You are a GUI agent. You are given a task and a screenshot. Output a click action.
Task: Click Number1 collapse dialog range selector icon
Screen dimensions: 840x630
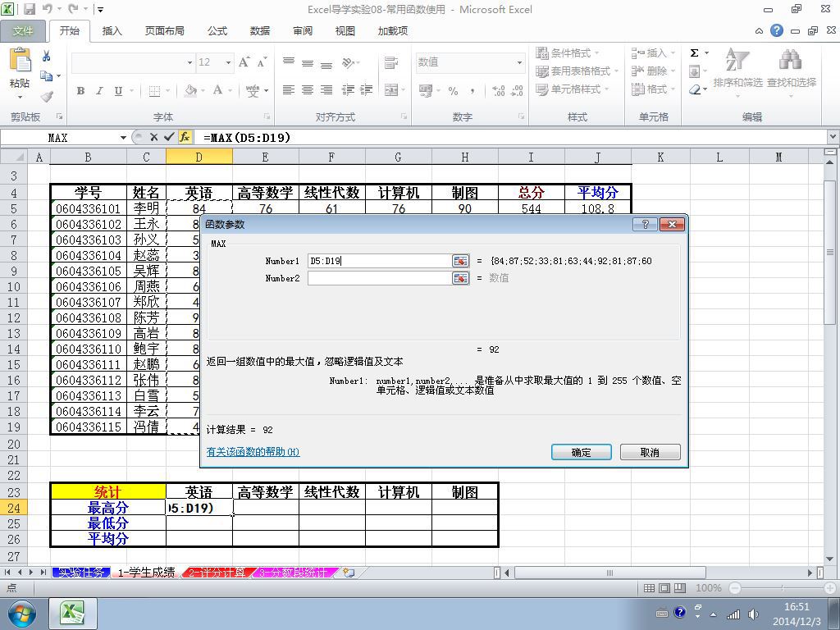pyautogui.click(x=461, y=261)
